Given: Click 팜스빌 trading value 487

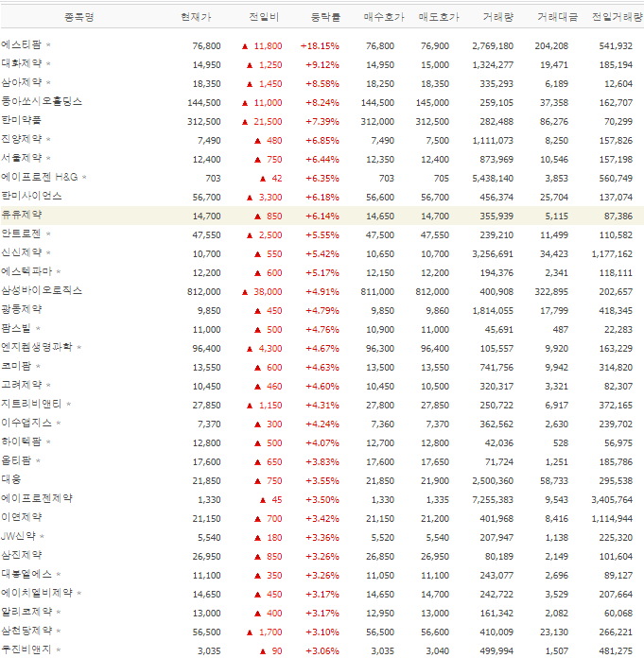Looking at the screenshot, I should (x=561, y=330).
